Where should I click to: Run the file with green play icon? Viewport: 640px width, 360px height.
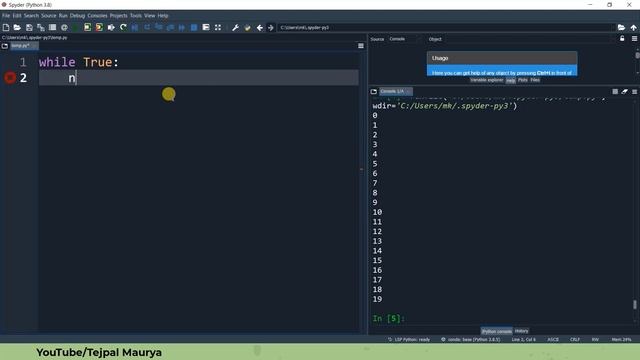[76, 27]
